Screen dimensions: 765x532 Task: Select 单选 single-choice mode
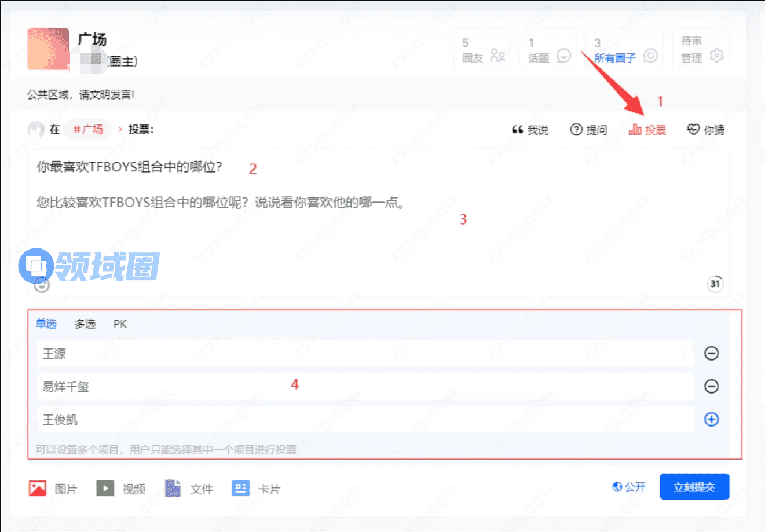(46, 324)
